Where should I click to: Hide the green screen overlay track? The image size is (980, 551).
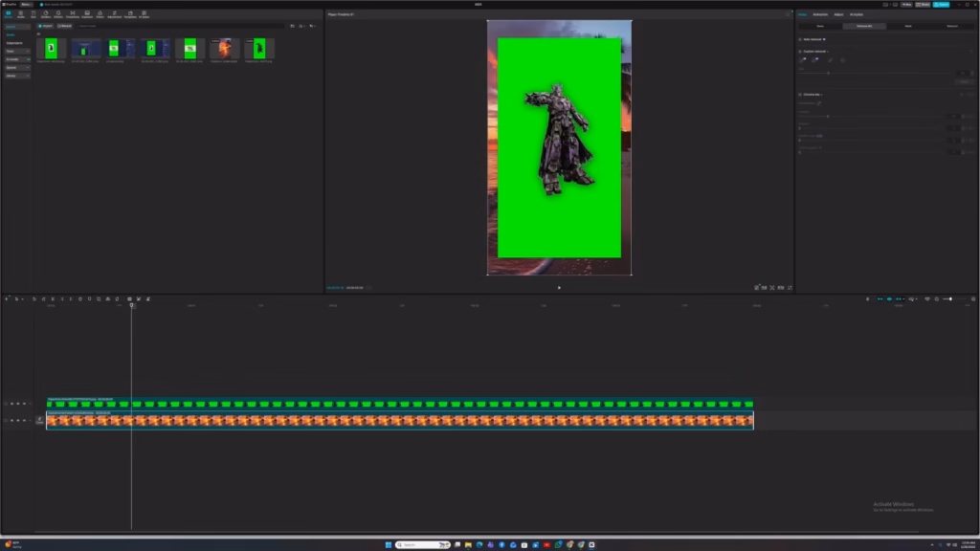(17, 404)
